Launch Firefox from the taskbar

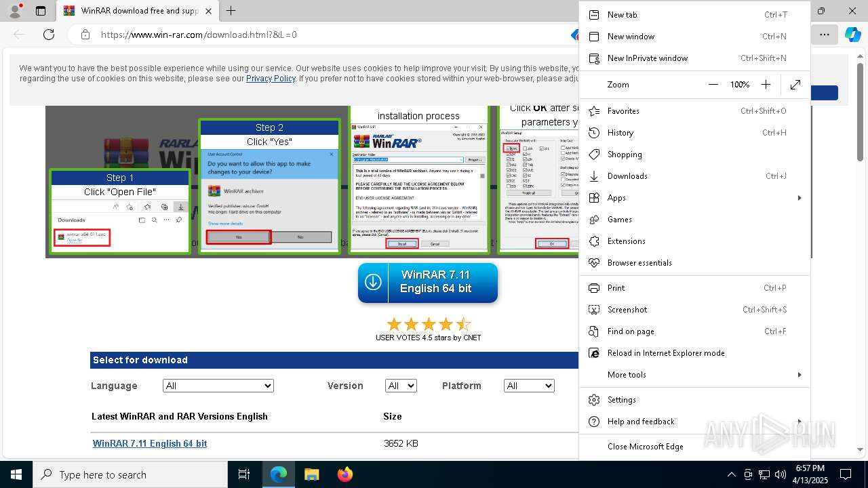(345, 474)
